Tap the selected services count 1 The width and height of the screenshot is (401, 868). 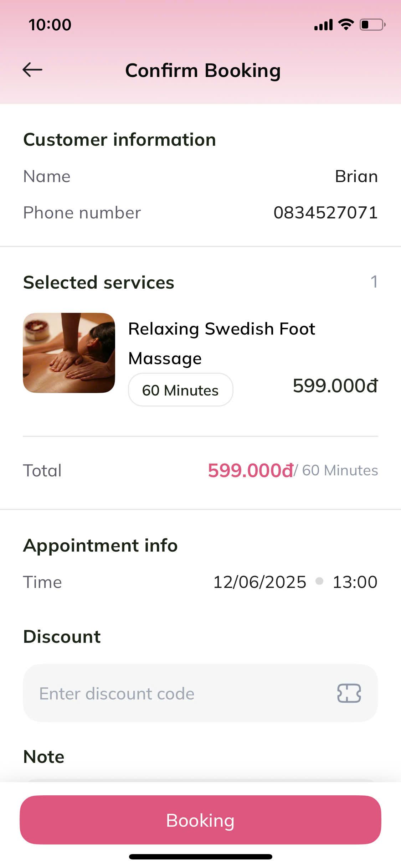[x=374, y=282]
